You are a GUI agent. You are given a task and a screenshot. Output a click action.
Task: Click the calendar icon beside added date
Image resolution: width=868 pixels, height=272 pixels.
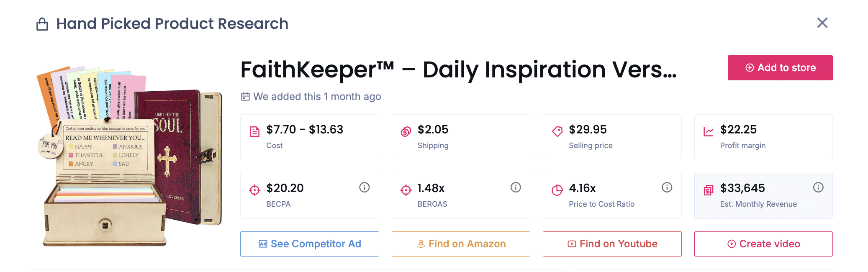245,97
